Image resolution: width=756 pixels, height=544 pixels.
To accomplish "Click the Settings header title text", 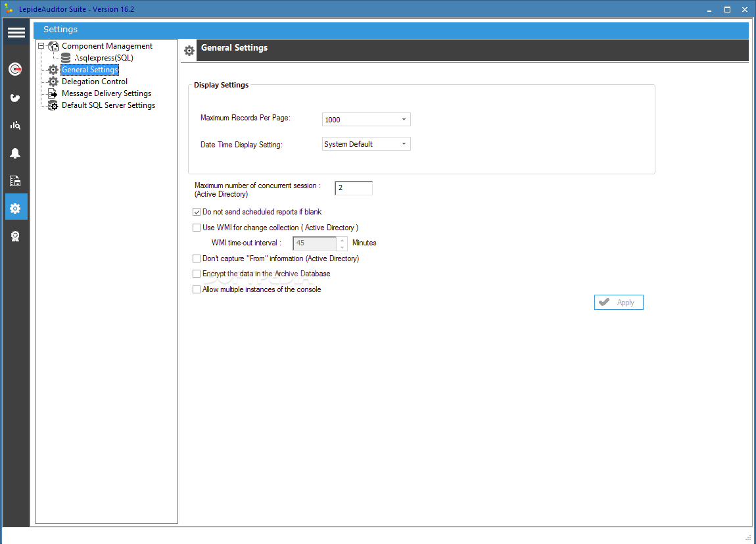I will pos(60,30).
